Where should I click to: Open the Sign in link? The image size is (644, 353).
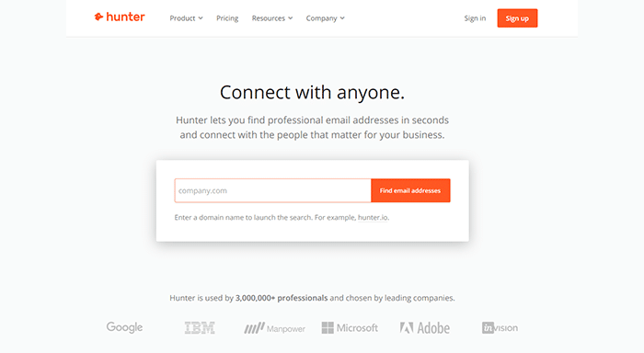(x=475, y=18)
